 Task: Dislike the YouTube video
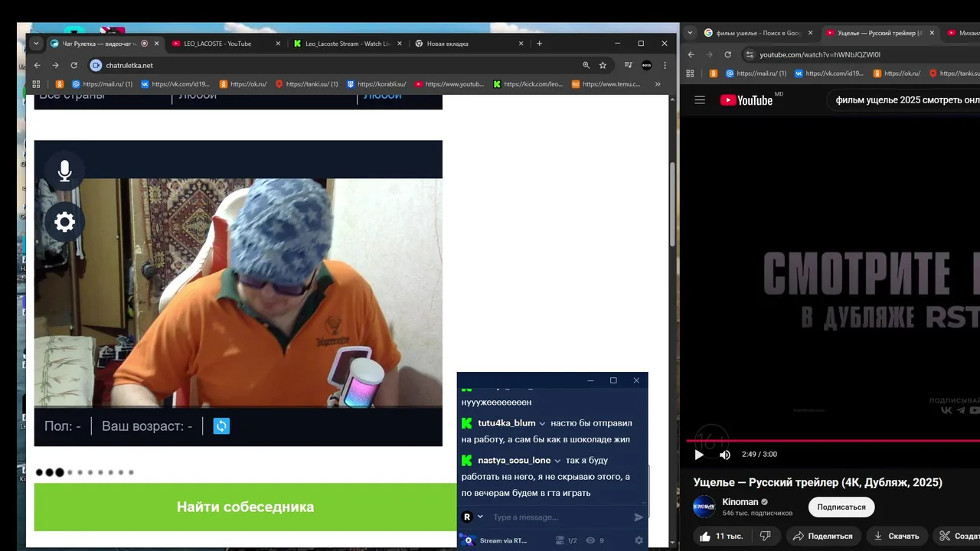(765, 536)
